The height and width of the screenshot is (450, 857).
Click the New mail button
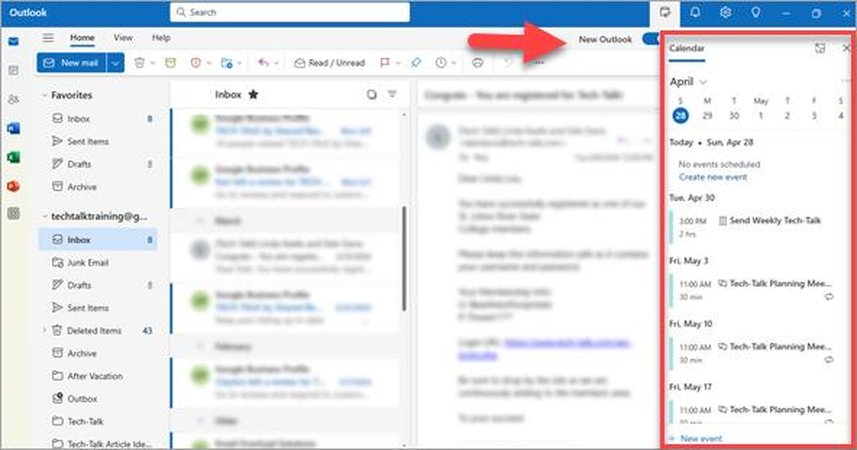point(72,63)
